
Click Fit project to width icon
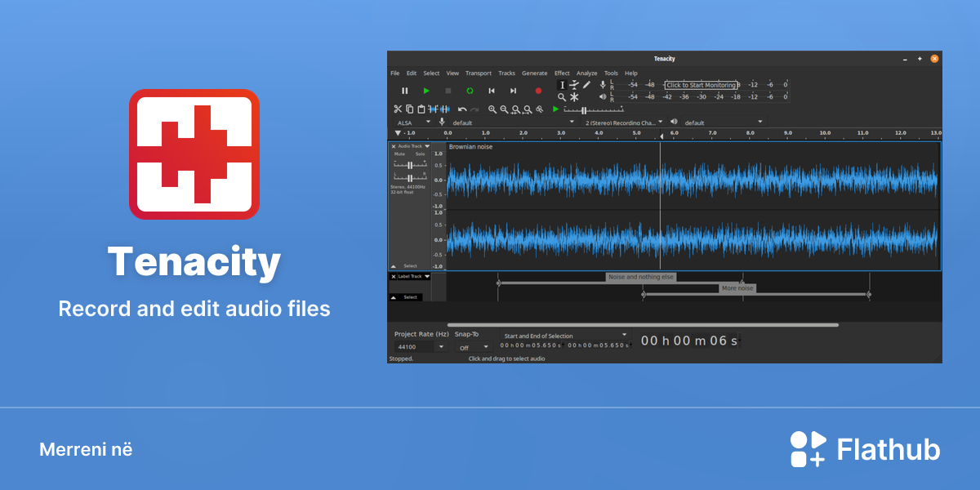point(528,109)
